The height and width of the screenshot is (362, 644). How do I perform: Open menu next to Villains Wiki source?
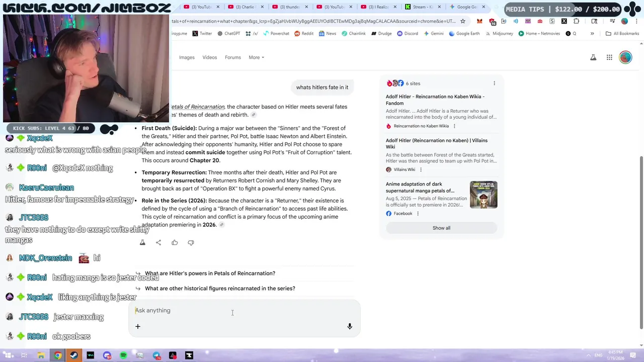pyautogui.click(x=421, y=169)
